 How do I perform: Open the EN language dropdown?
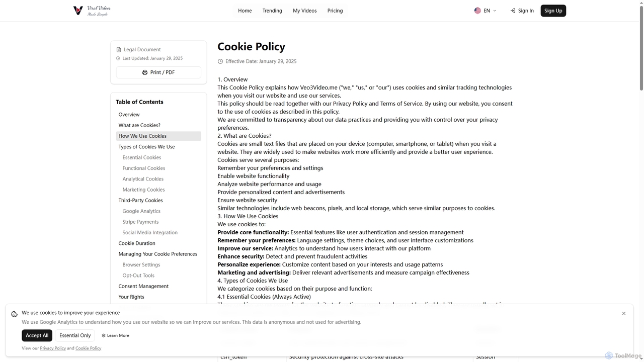coord(485,11)
